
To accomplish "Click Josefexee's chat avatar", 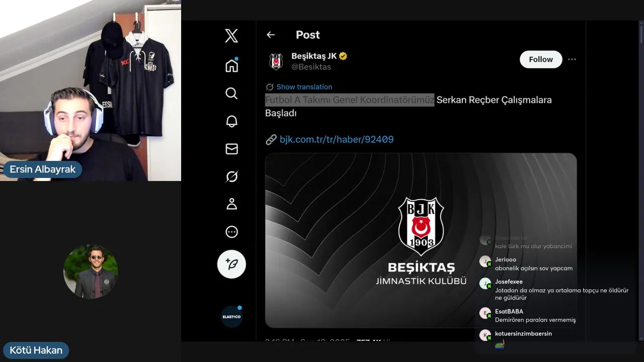I will pos(485,284).
